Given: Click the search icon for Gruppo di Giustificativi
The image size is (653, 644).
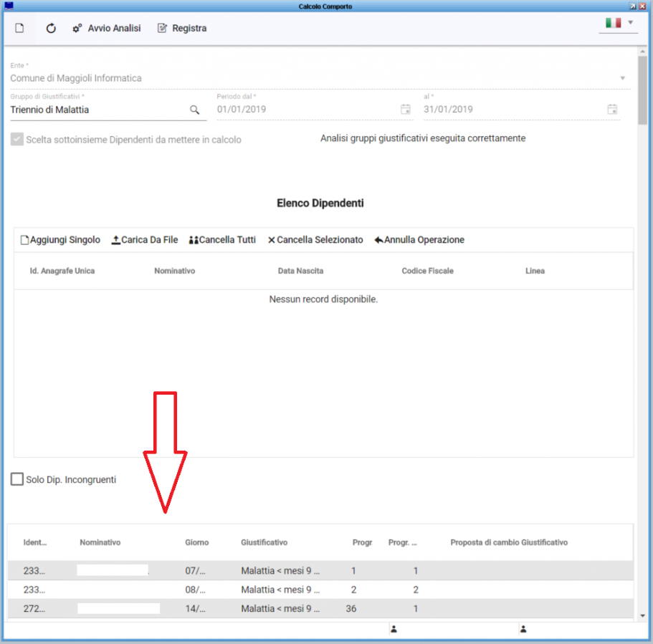Looking at the screenshot, I should click(x=194, y=110).
